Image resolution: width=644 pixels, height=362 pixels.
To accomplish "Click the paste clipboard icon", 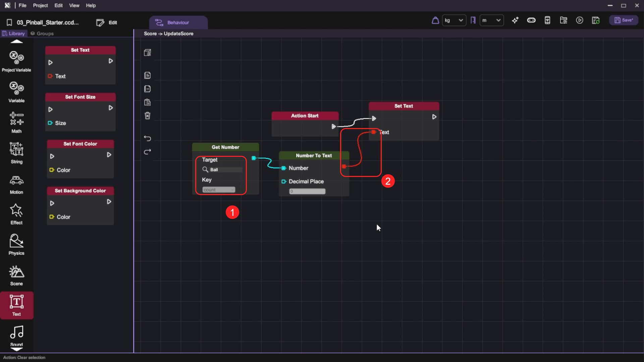I will (x=147, y=102).
